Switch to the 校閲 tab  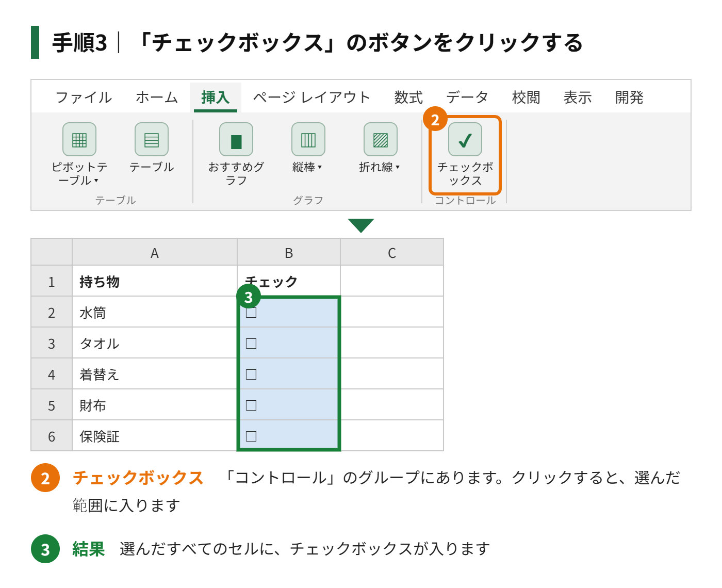pos(526,97)
